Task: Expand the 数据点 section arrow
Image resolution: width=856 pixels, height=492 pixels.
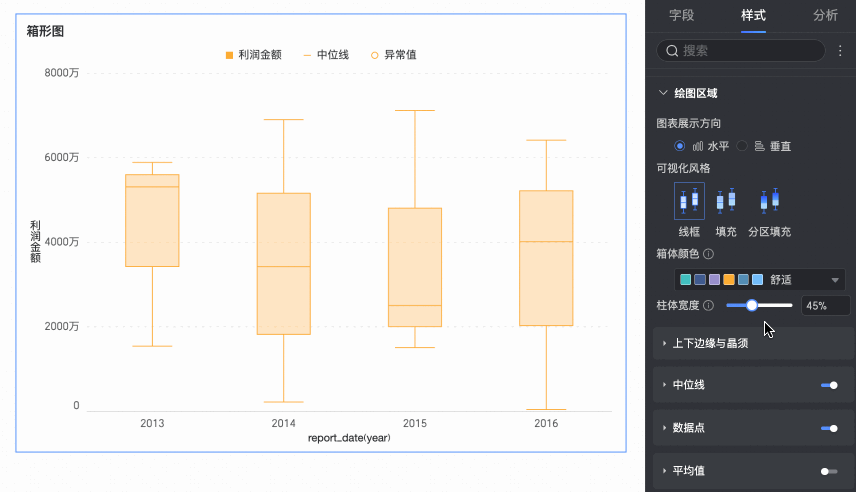Action: point(664,428)
